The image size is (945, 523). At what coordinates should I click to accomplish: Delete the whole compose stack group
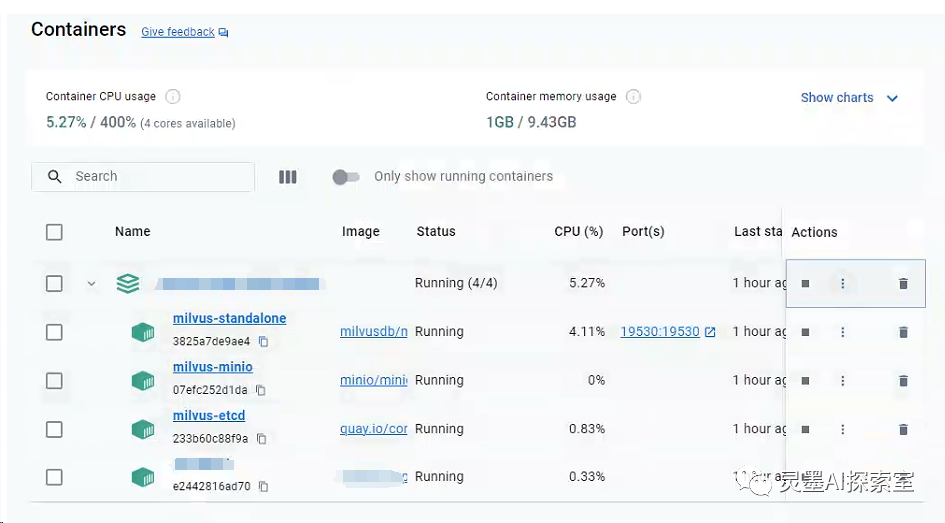903,283
